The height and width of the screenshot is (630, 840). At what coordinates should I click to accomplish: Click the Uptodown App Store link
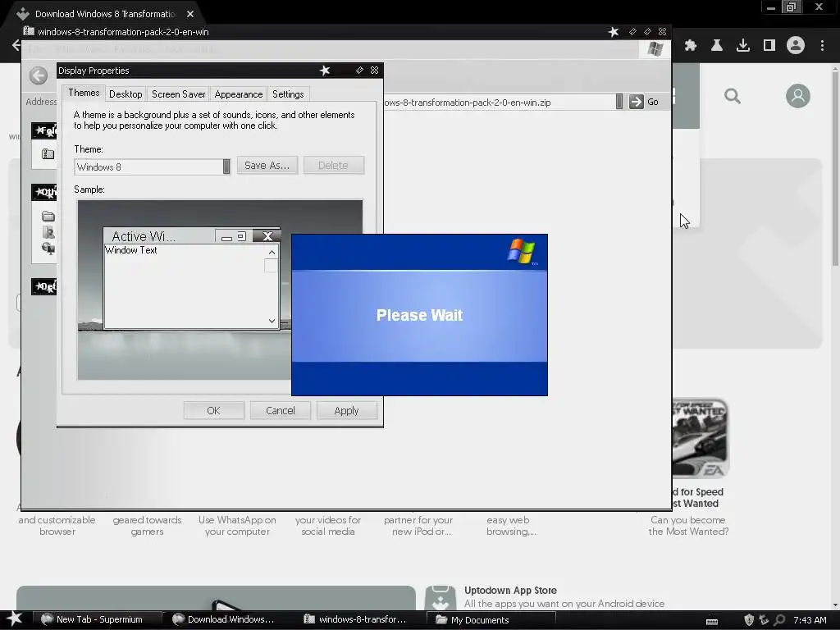(x=510, y=591)
